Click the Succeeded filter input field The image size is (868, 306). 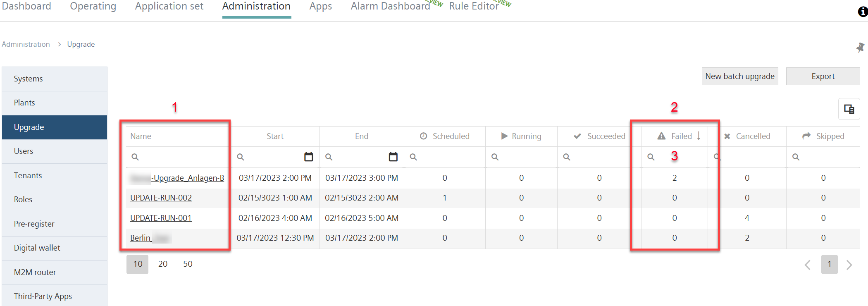(x=599, y=157)
